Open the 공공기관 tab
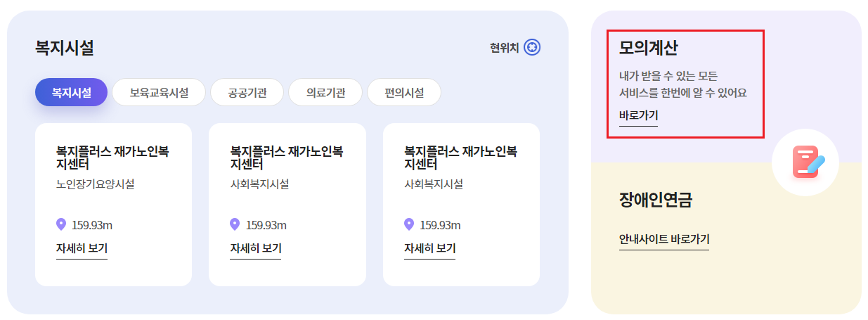This screenshot has width=868, height=320. pyautogui.click(x=247, y=92)
